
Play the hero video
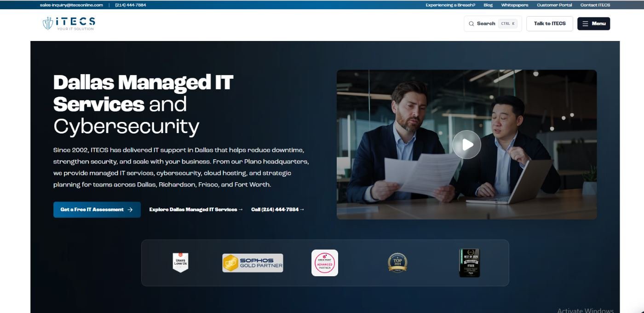click(x=466, y=145)
